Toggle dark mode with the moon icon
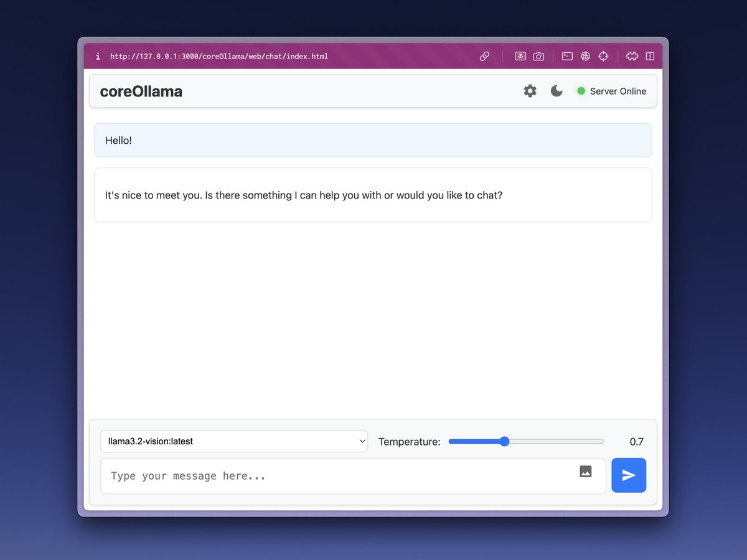Viewport: 747px width, 560px height. tap(556, 91)
